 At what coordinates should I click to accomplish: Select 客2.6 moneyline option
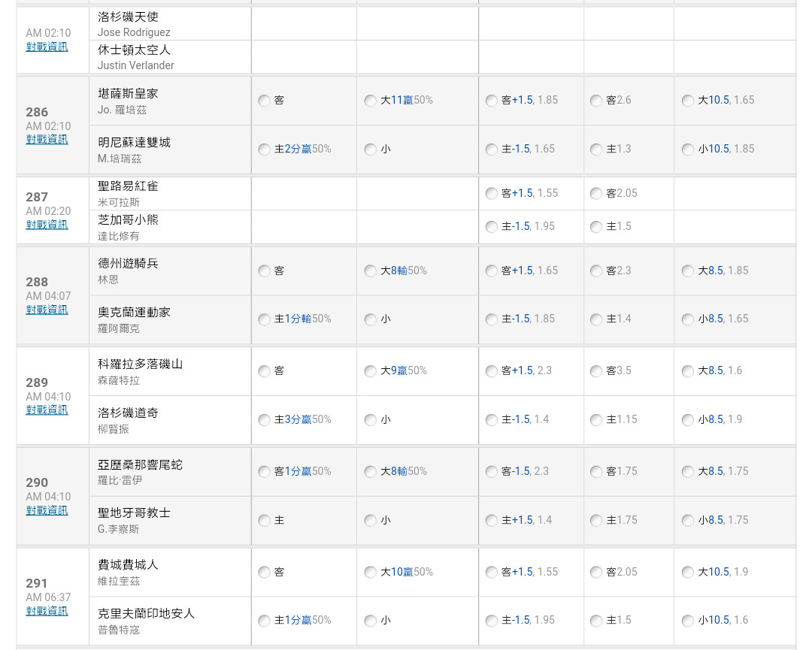coord(596,101)
